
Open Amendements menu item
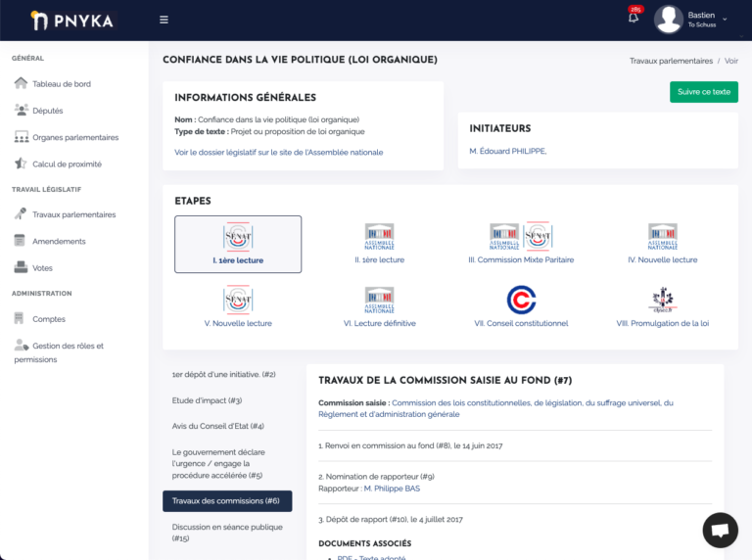click(59, 241)
